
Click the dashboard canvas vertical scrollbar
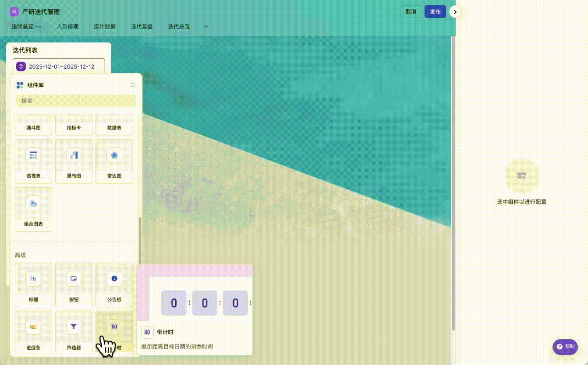click(x=453, y=184)
